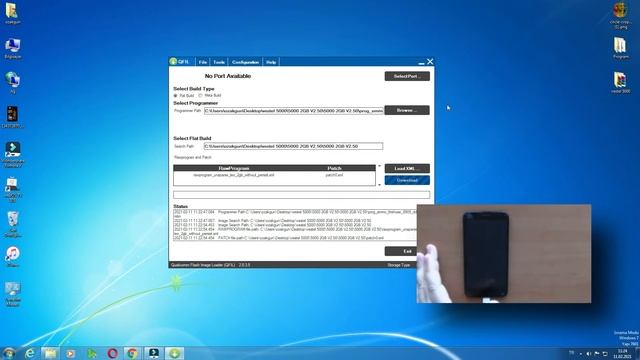Click the Status log text area
Image resolution: width=640 pixels, height=360 pixels.
295,225
